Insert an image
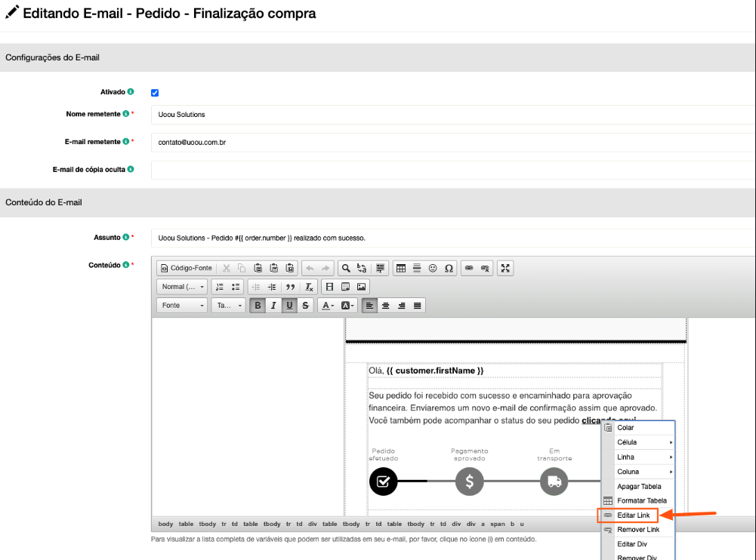The image size is (756, 560). click(361, 287)
